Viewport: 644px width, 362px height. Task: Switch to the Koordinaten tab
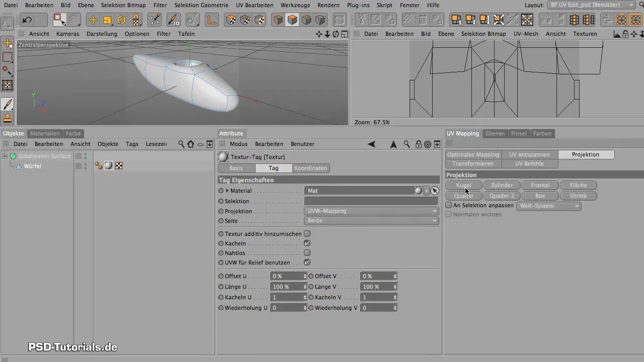pyautogui.click(x=310, y=168)
